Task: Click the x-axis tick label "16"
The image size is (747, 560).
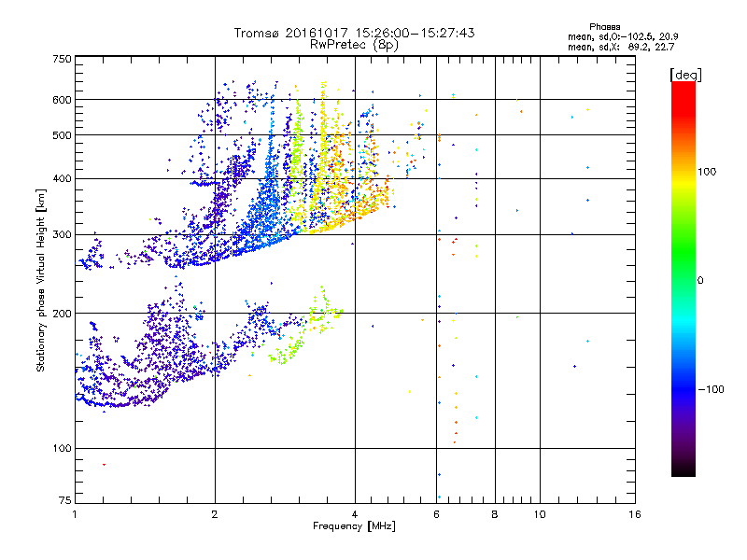Action: click(x=635, y=515)
